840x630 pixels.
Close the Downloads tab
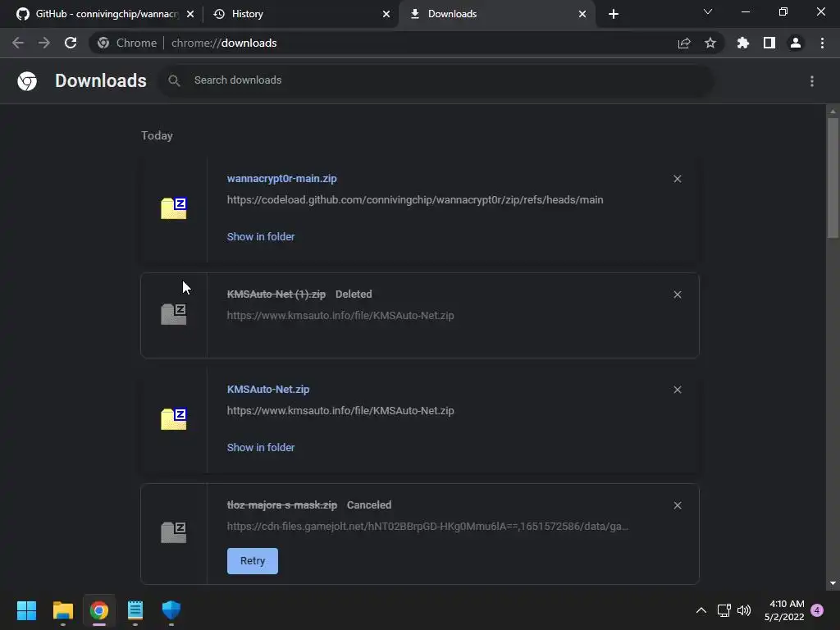click(x=582, y=14)
